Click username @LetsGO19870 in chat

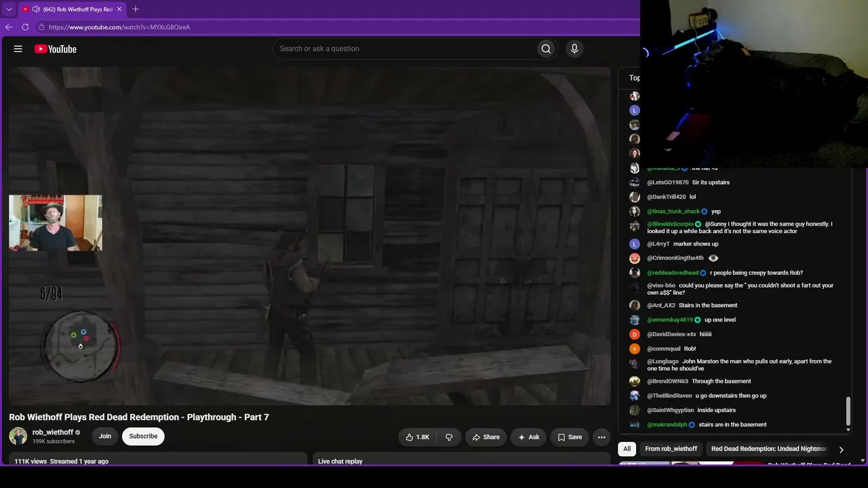click(668, 182)
